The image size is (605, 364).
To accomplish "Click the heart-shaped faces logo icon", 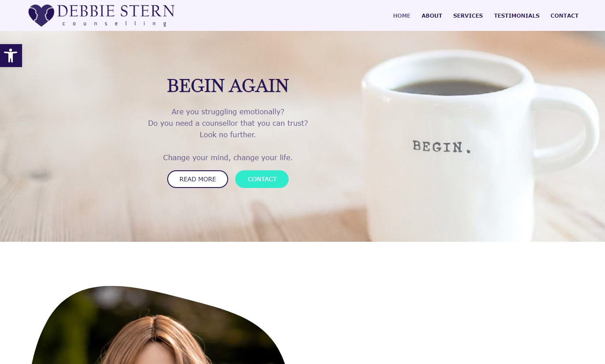I will point(41,15).
